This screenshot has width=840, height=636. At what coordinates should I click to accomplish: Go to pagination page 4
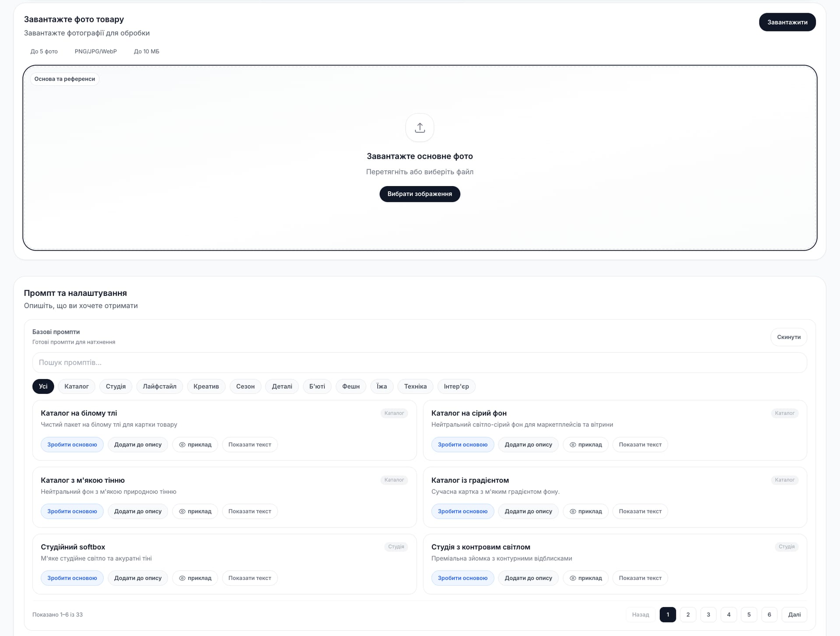728,615
